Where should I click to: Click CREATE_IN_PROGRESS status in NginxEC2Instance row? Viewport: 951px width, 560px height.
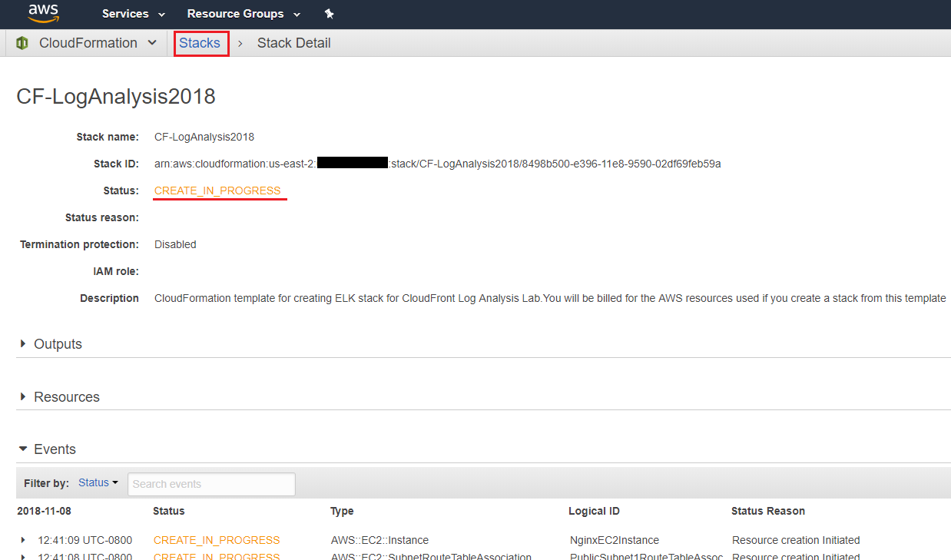click(217, 540)
